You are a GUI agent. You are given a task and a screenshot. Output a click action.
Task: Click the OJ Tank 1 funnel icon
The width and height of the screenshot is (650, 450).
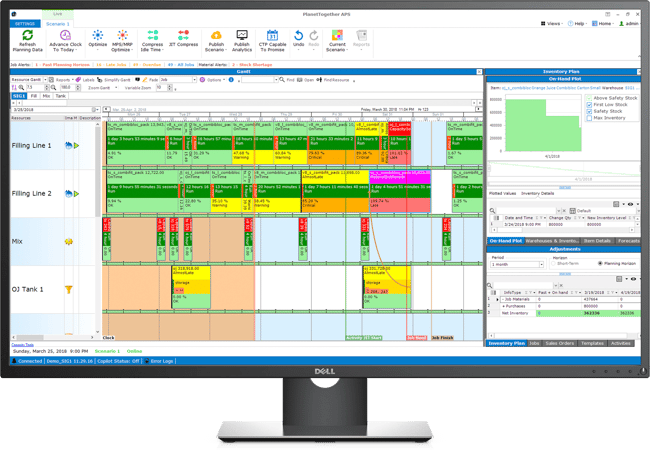click(69, 290)
